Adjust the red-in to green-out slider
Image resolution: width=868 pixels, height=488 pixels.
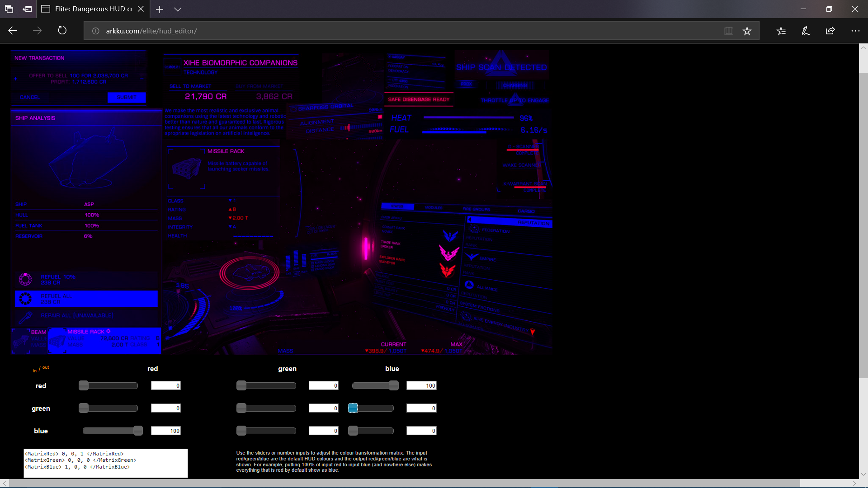(266, 385)
